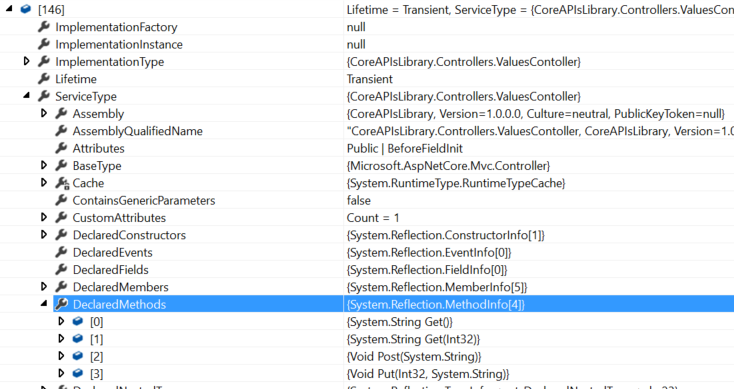Viewport: 734px width, 389px height.
Task: Expand the ImplementationType property
Action: pyautogui.click(x=27, y=61)
